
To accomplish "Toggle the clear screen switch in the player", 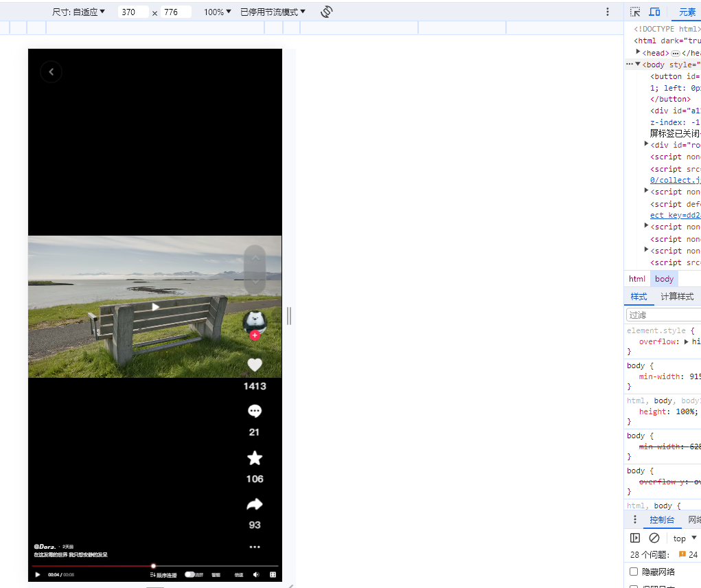I will tap(190, 575).
